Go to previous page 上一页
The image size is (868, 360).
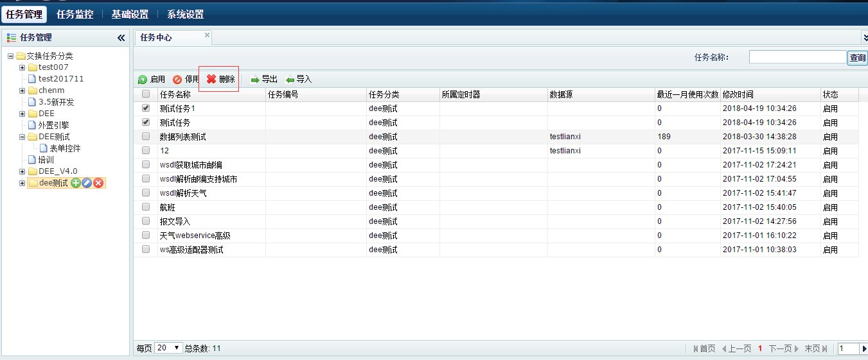736,348
